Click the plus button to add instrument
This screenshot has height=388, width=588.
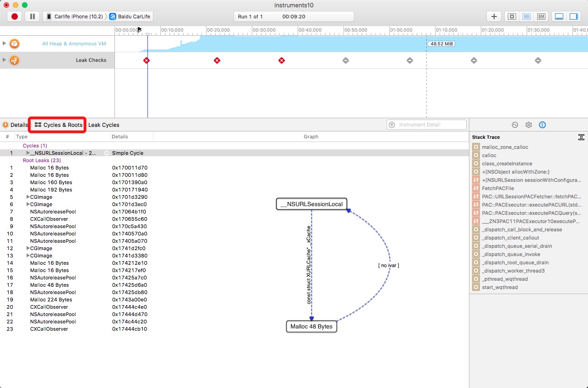pyautogui.click(x=494, y=16)
